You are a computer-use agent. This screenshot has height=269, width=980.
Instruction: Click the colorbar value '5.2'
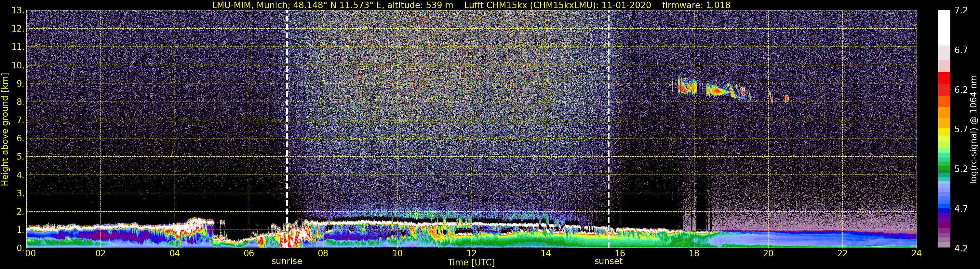point(961,169)
